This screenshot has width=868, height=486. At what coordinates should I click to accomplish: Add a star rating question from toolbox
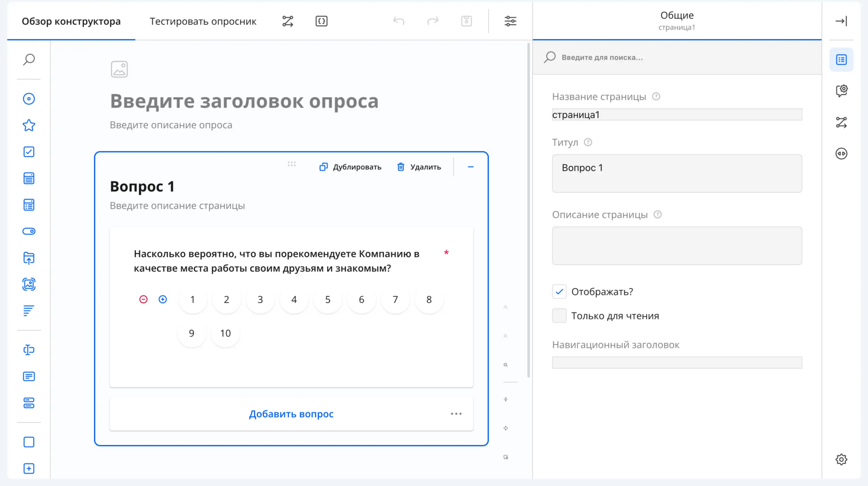click(29, 126)
